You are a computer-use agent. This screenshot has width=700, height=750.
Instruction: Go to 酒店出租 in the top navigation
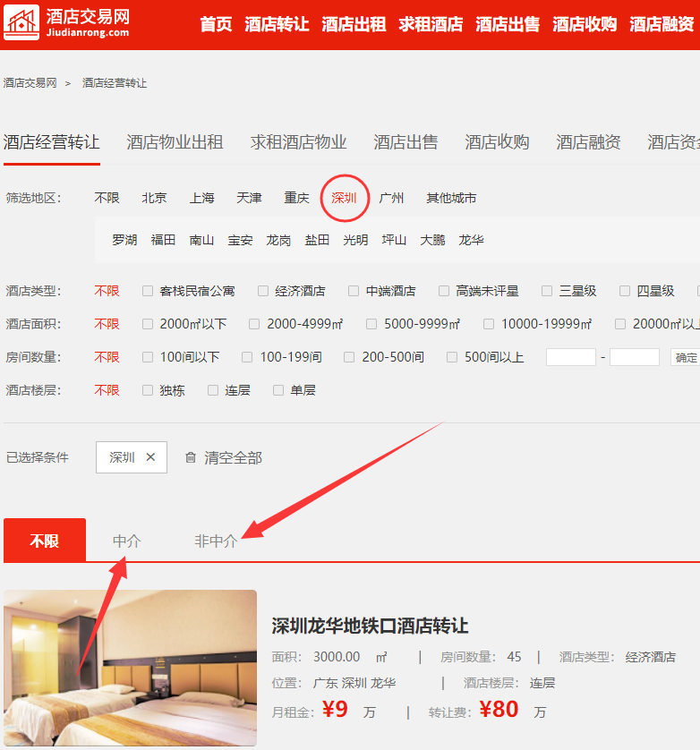[x=354, y=24]
